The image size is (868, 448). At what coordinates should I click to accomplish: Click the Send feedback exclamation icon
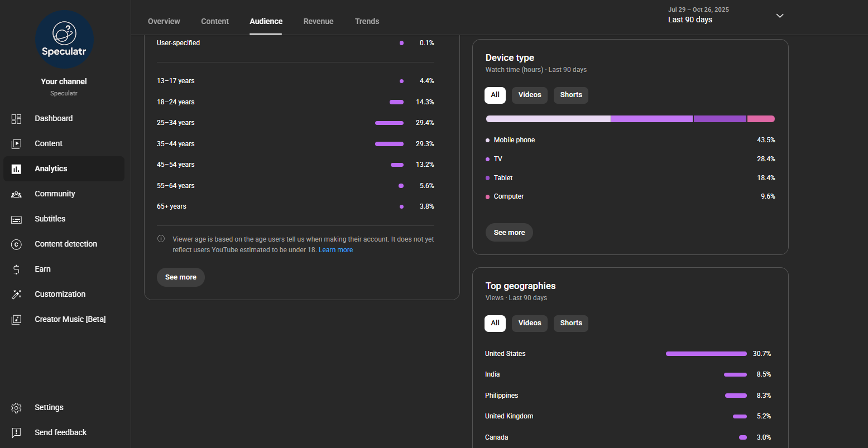(16, 432)
